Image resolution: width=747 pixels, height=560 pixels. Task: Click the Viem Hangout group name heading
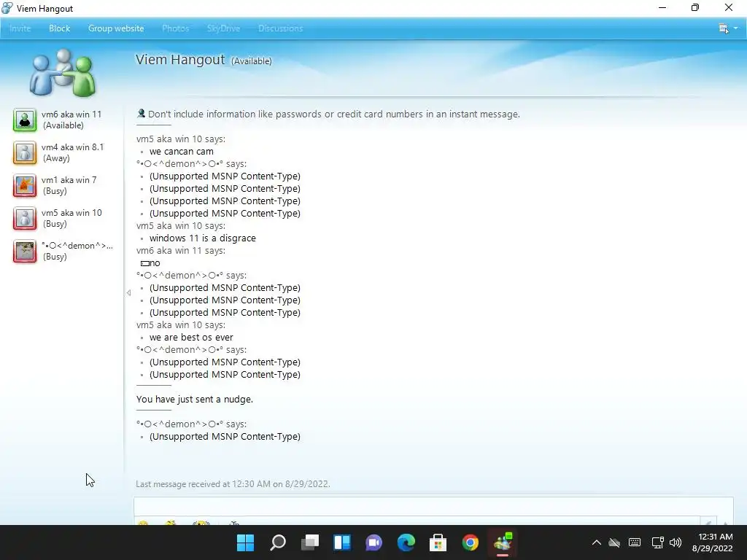pyautogui.click(x=180, y=60)
